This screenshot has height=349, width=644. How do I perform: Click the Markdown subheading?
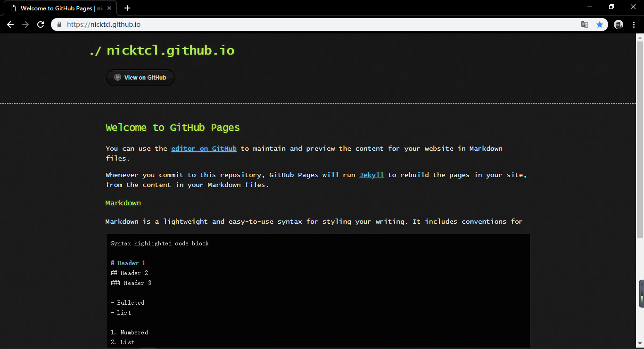tap(123, 203)
